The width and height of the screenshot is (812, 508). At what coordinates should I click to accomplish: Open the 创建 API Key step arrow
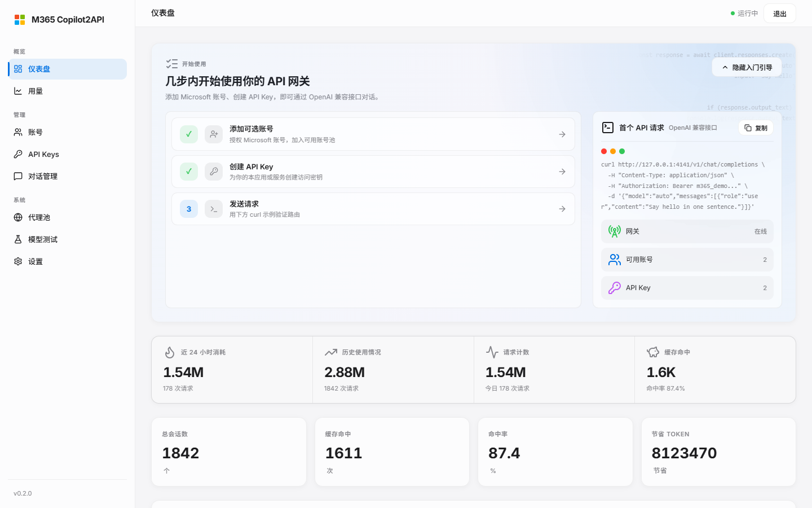coord(562,172)
